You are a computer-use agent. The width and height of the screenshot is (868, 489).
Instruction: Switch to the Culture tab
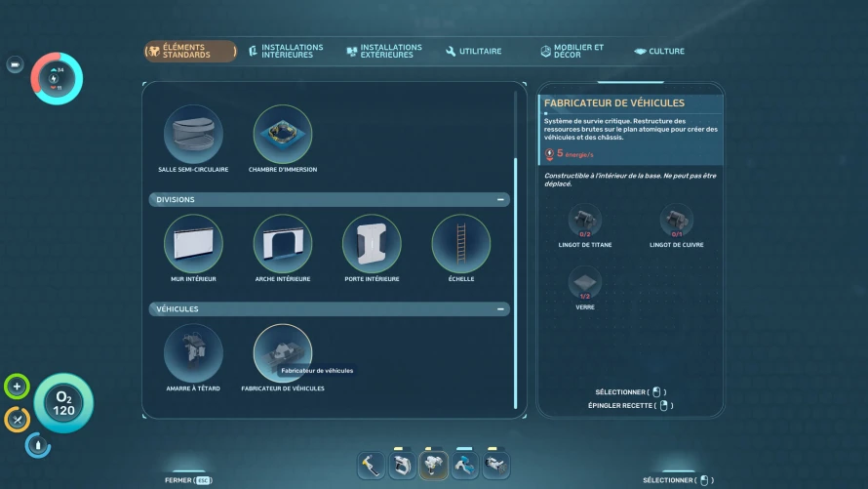pos(659,51)
